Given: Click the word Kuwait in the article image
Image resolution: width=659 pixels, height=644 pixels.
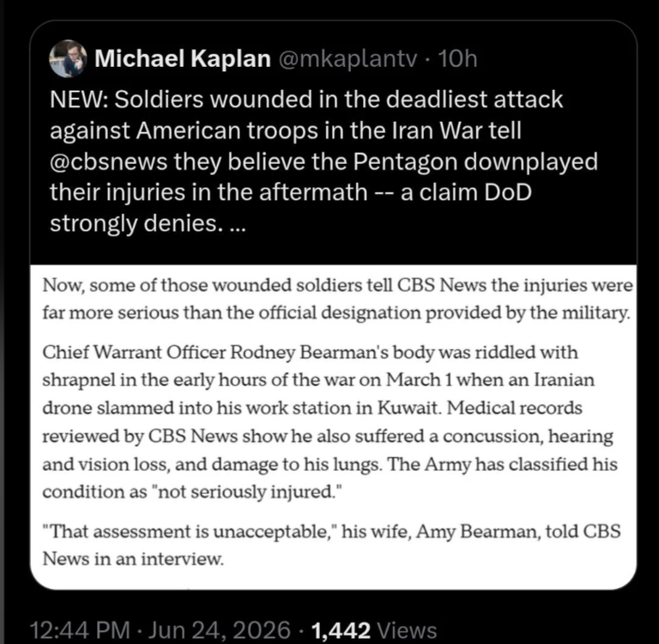Looking at the screenshot, I should point(409,408).
